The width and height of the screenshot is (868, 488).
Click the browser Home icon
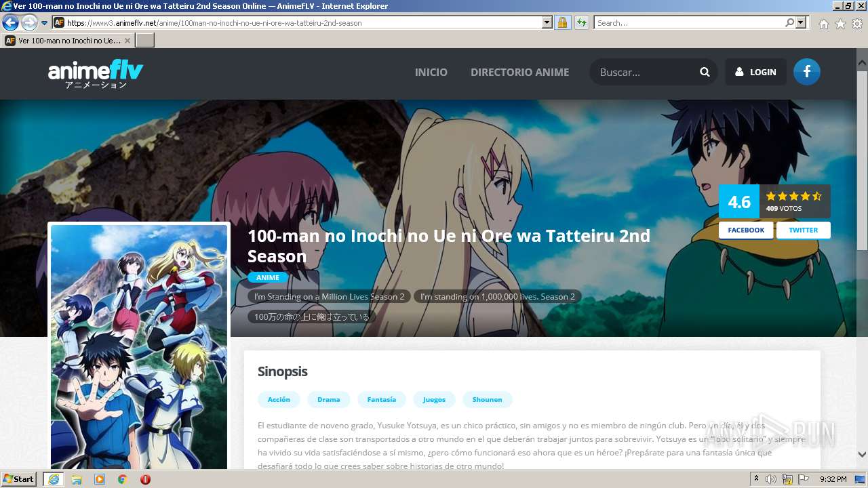tap(823, 24)
